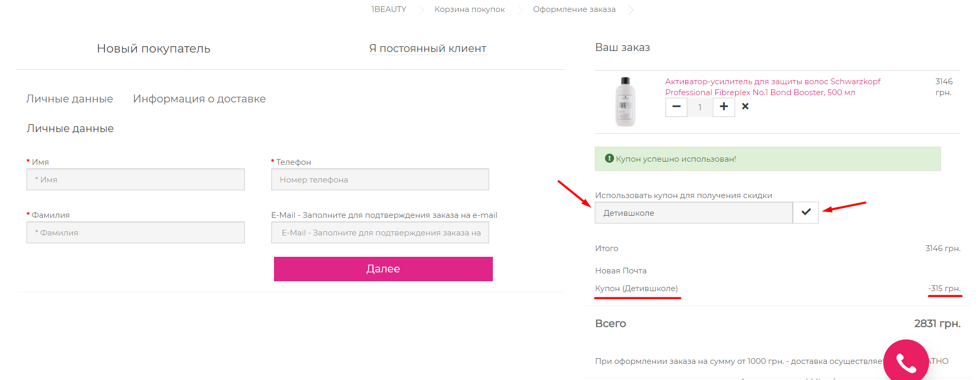Go to Корзина покупок breadcrumb

coord(469,9)
